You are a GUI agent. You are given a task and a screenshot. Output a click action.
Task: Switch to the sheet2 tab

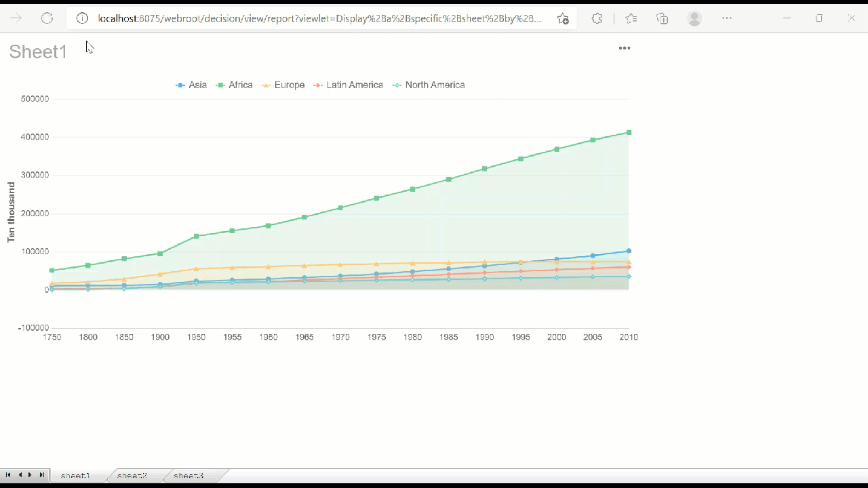(132, 476)
